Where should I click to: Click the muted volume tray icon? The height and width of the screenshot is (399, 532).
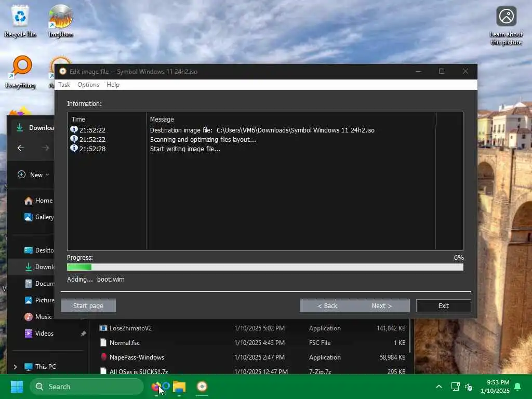[x=469, y=387]
